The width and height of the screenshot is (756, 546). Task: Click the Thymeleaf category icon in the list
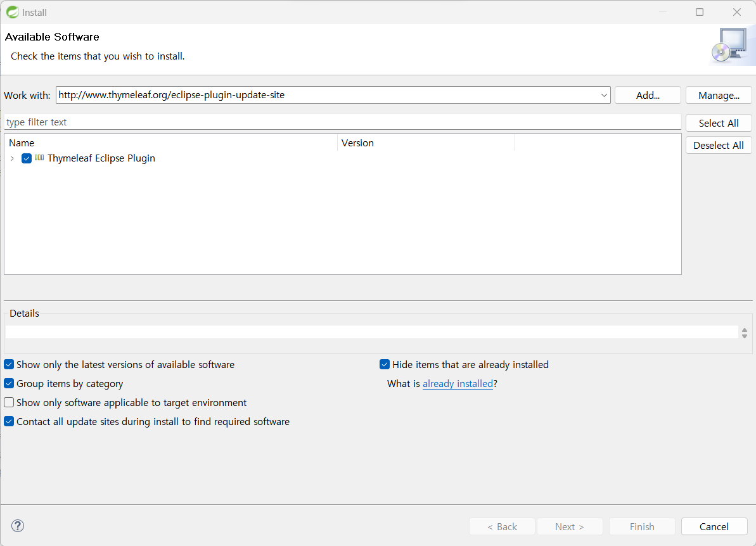click(x=39, y=158)
